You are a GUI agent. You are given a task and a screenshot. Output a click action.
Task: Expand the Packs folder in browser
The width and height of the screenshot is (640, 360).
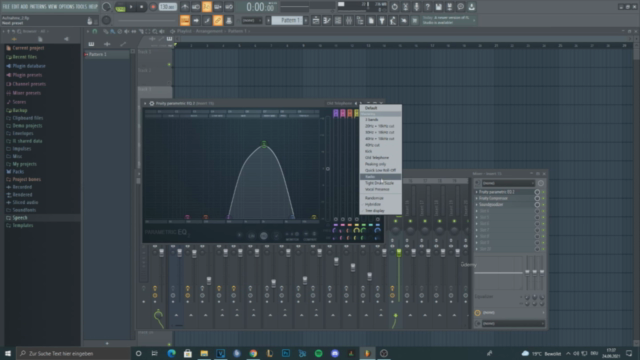(18, 172)
